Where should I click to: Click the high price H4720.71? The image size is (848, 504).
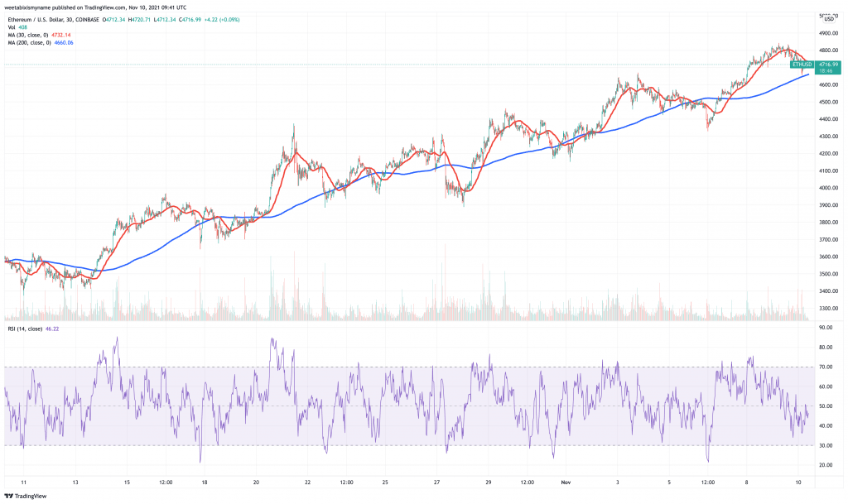(x=139, y=19)
